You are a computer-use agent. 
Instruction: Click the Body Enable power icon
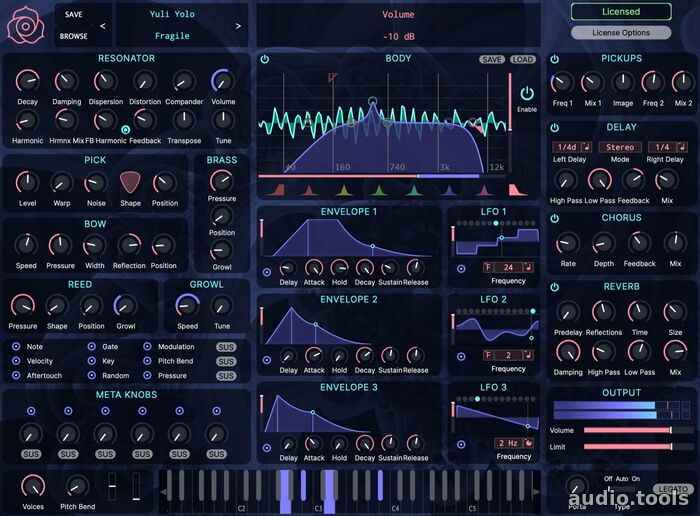pyautogui.click(x=527, y=94)
